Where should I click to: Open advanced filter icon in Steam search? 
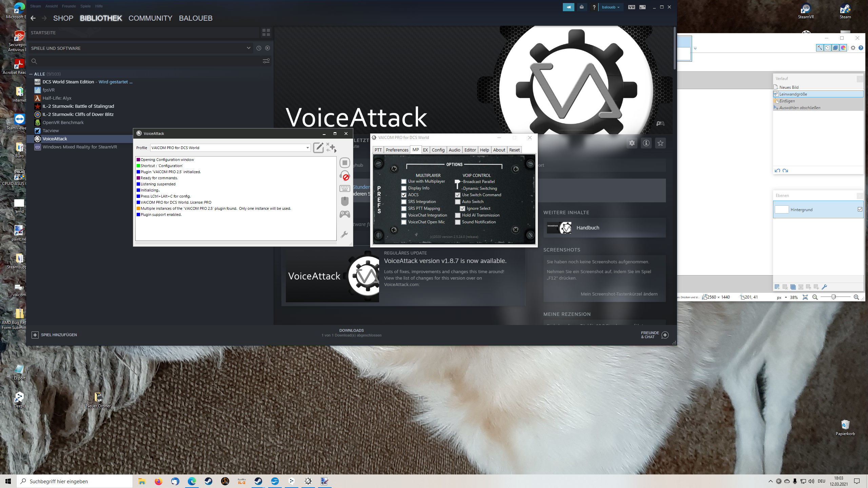click(x=266, y=61)
